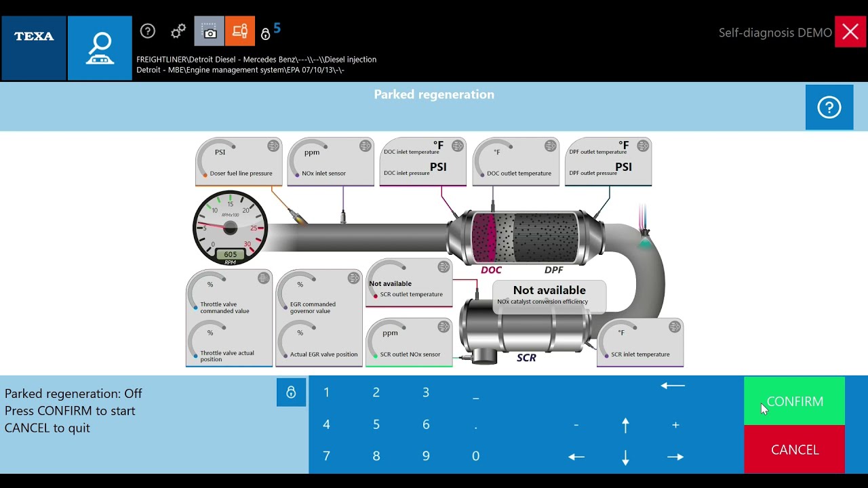Screen dimensions: 868x488
Task: Click the "Parked regeneration: Off" status text
Action: pyautogui.click(x=73, y=394)
